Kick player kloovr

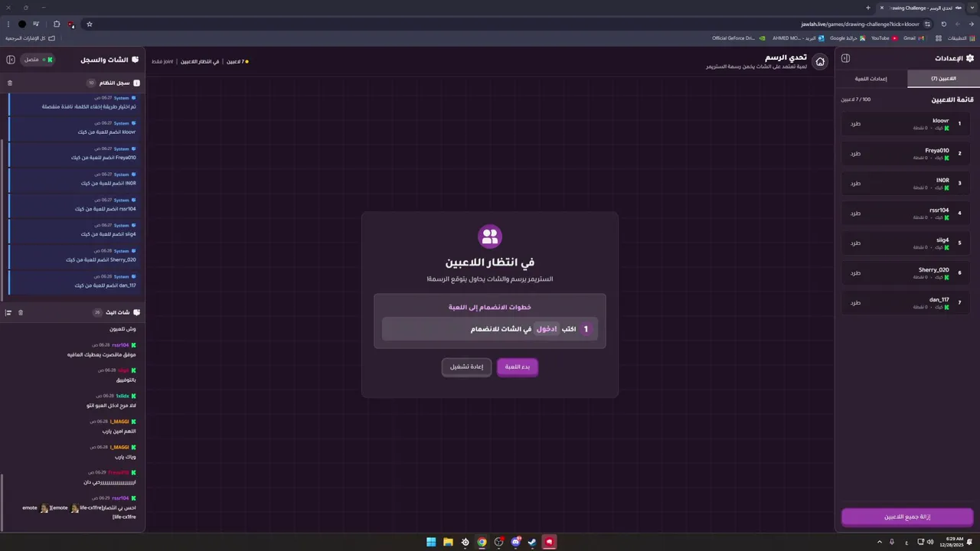[856, 123]
